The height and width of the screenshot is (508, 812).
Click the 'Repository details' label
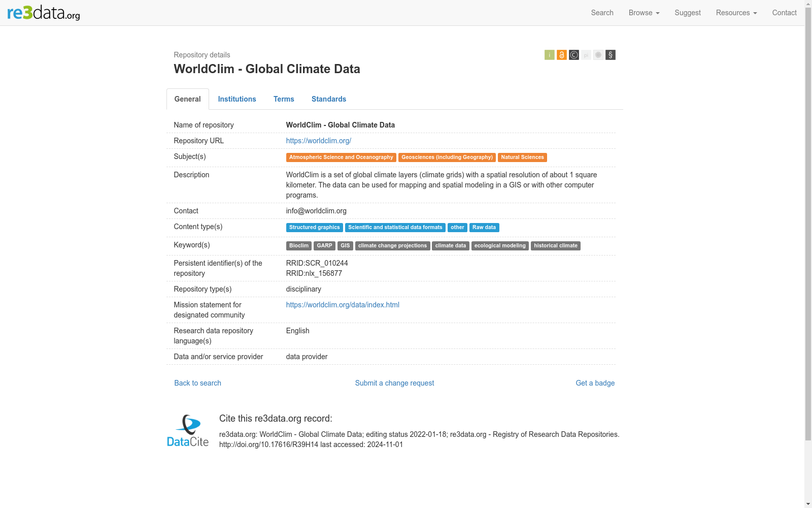coord(202,55)
